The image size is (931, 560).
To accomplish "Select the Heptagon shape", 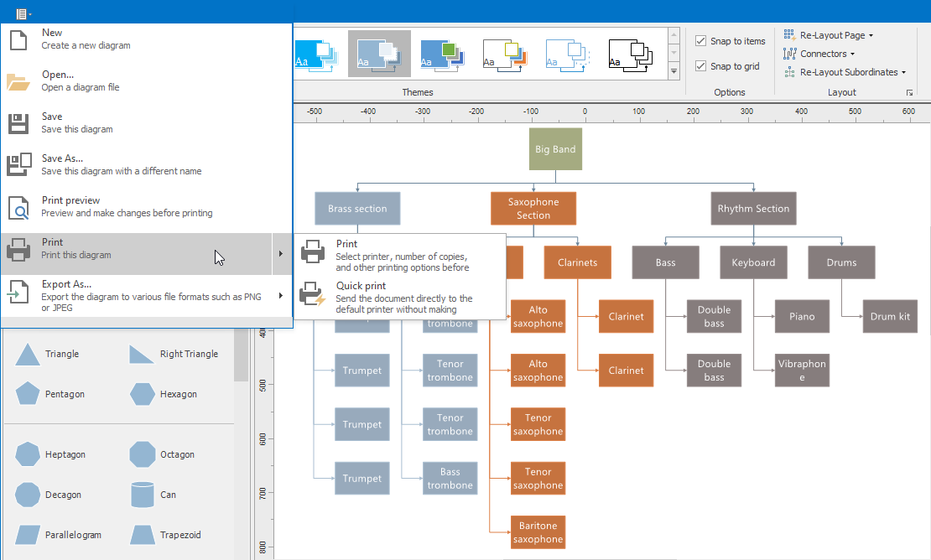I will pyautogui.click(x=28, y=454).
